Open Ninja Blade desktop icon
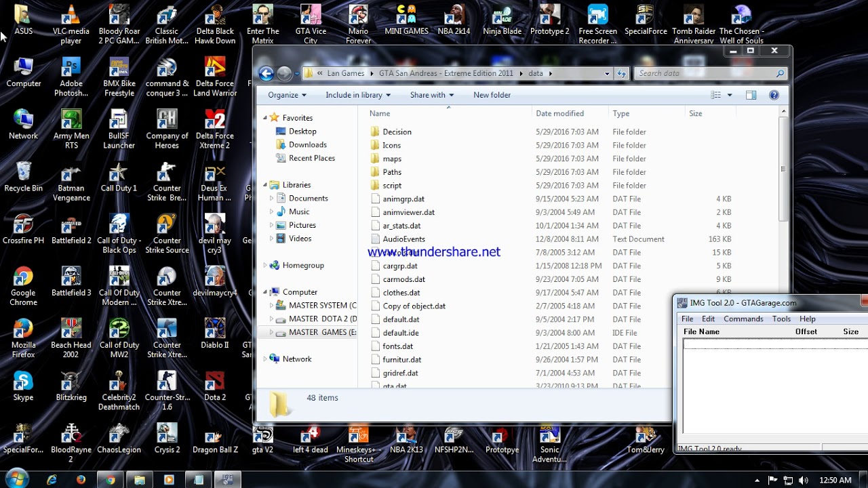This screenshot has height=488, width=868. click(502, 20)
